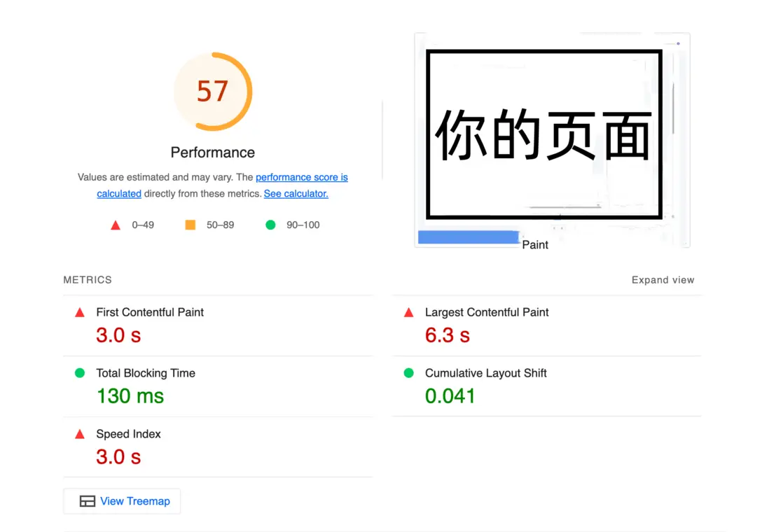Click the Total Blocking Time value 130 ms
This screenshot has height=532, width=769.
pyautogui.click(x=130, y=396)
